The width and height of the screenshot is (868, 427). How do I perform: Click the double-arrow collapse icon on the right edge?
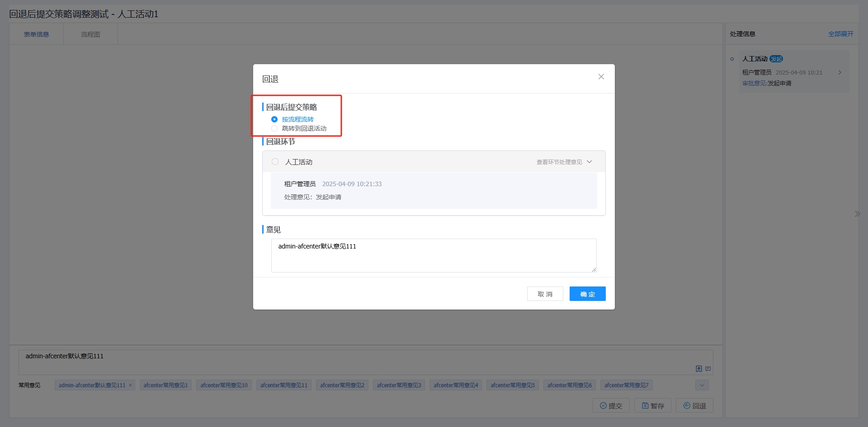(857, 214)
